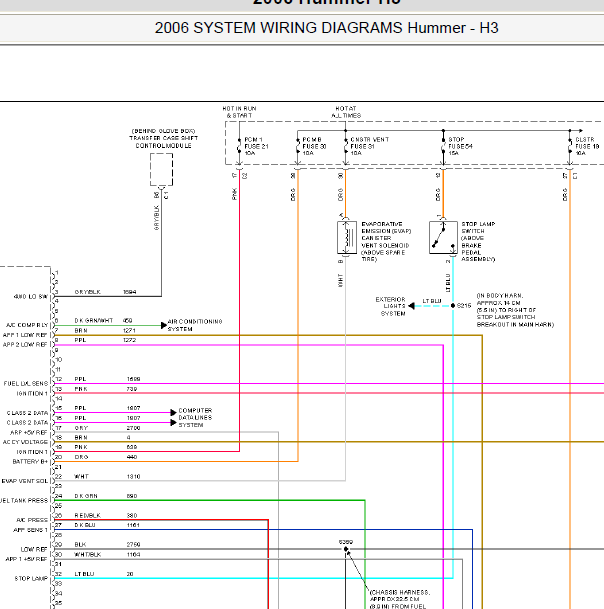Screen dimensions: 604x609
Task: Click circuit number '440' on the ORG wire
Action: click(x=132, y=457)
